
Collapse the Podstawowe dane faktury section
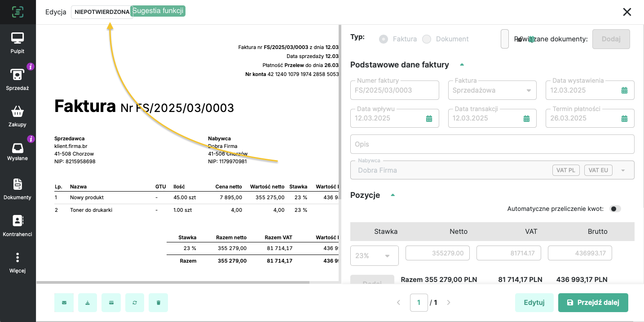click(462, 65)
